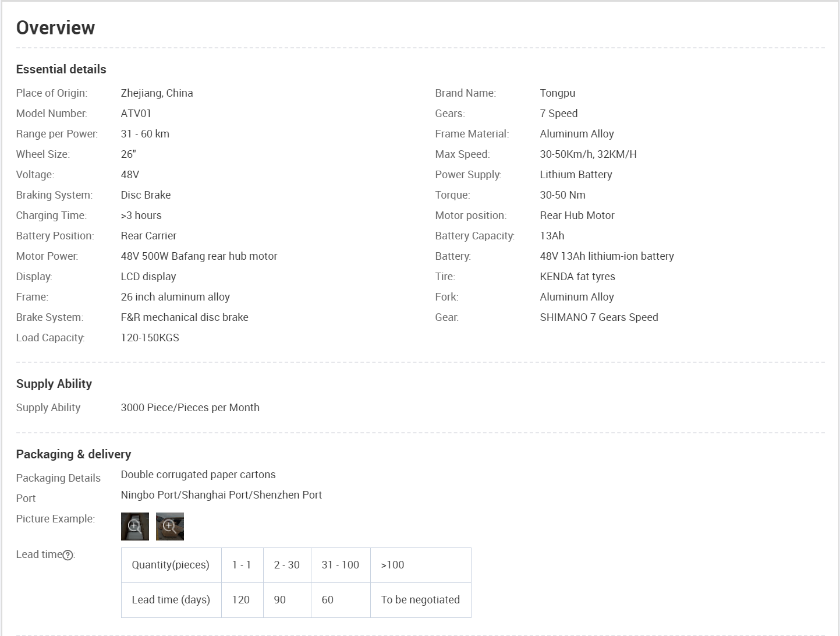This screenshot has height=636, width=840.
Task: Click the Overview heading
Action: 55,27
